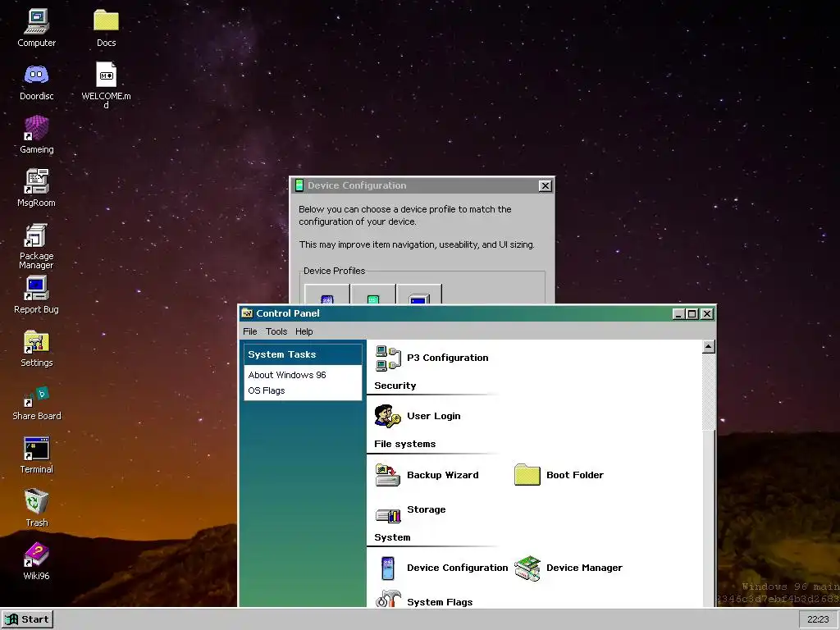This screenshot has width=840, height=630.
Task: Minimize the Control Panel window
Action: 678,314
